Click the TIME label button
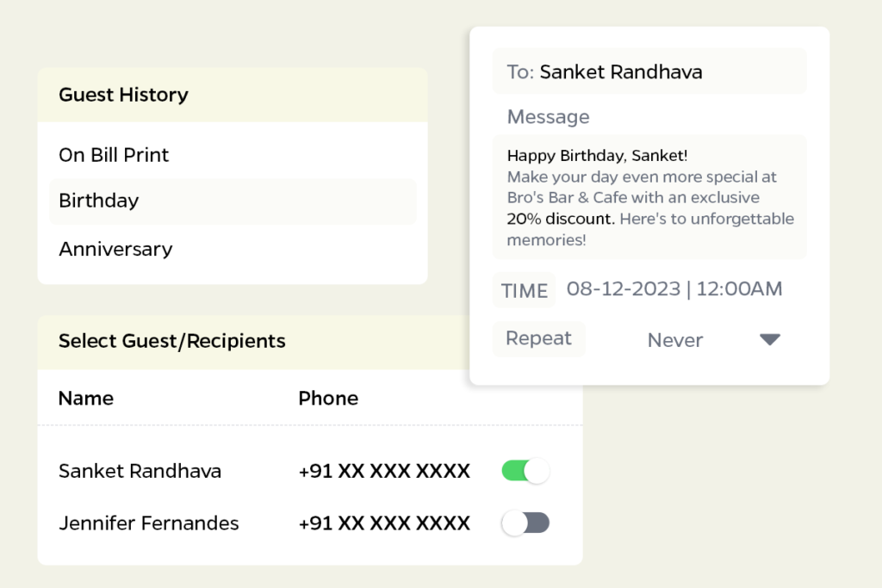882x588 pixels. tap(525, 291)
